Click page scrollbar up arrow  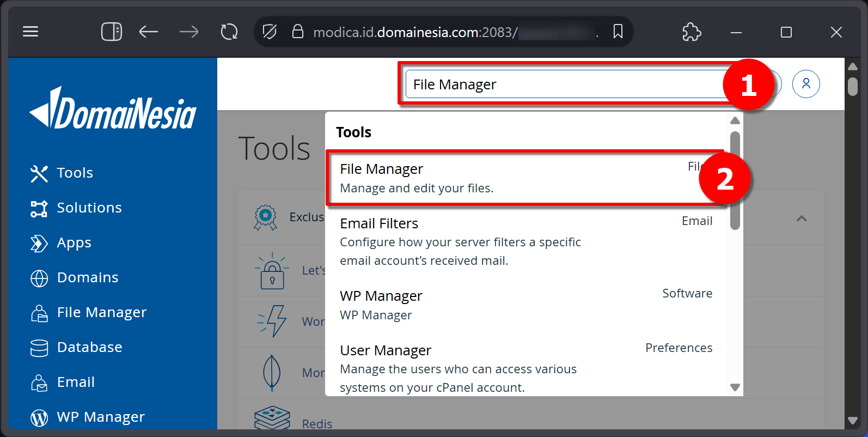(853, 66)
